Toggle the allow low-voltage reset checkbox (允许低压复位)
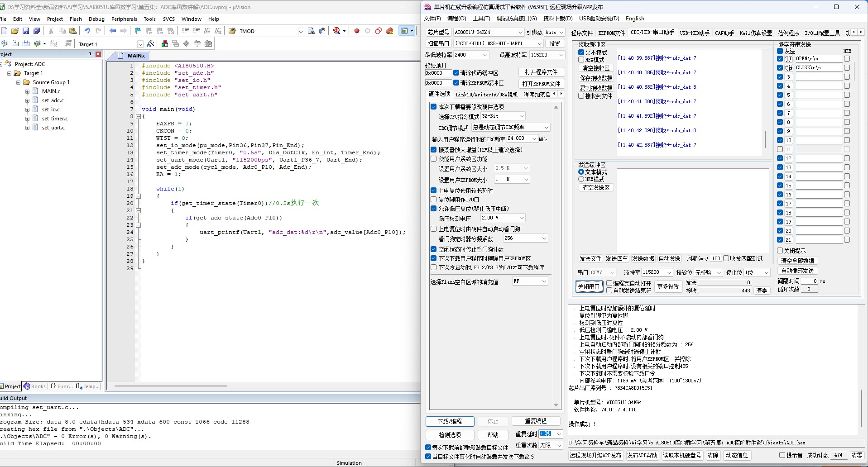Image resolution: width=868 pixels, height=467 pixels. (x=433, y=209)
